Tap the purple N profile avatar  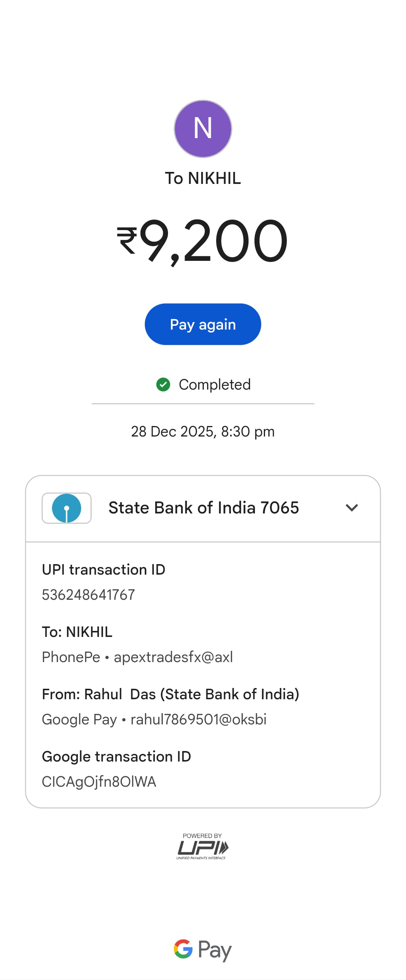tap(203, 129)
